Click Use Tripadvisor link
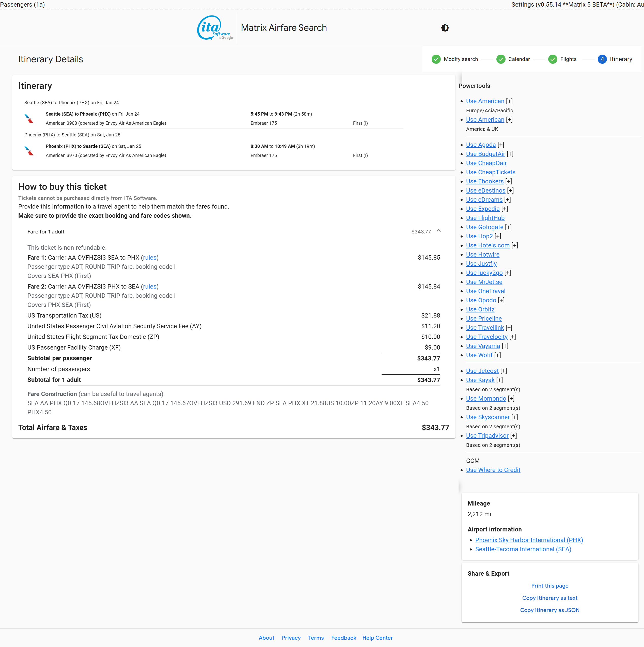644x647 pixels. point(487,435)
